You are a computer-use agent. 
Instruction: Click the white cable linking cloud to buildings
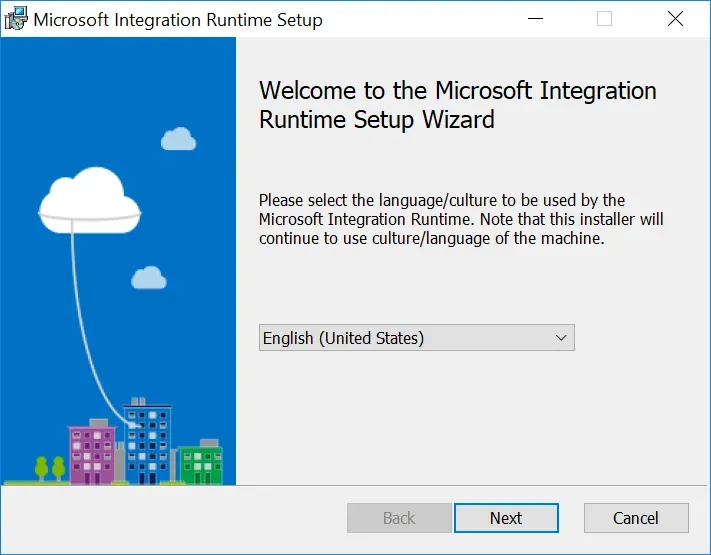click(80, 320)
